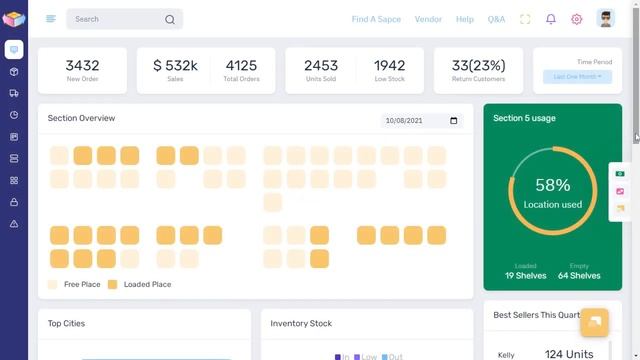640x360 pixels.
Task: Open the Help link
Action: click(x=465, y=19)
